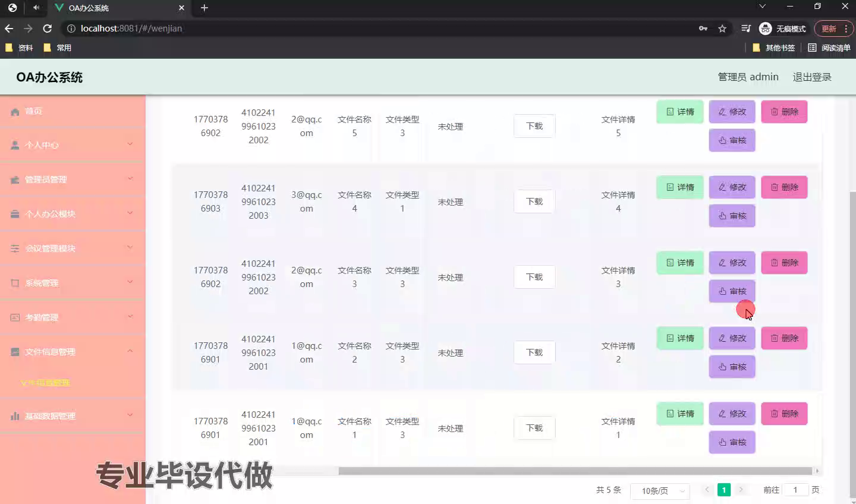Click 删除 for 文件名称4 row
The height and width of the screenshot is (504, 856).
point(784,187)
